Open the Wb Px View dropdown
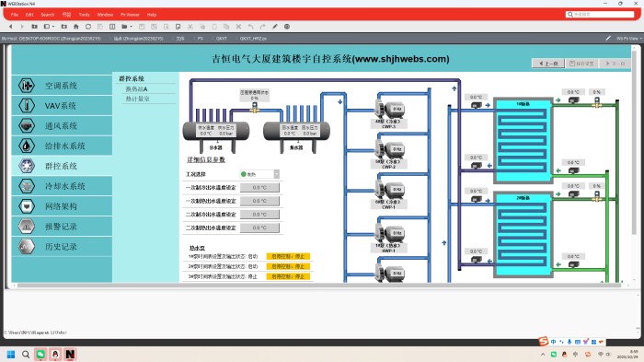Viewport: 644px width, 362px height. click(628, 39)
